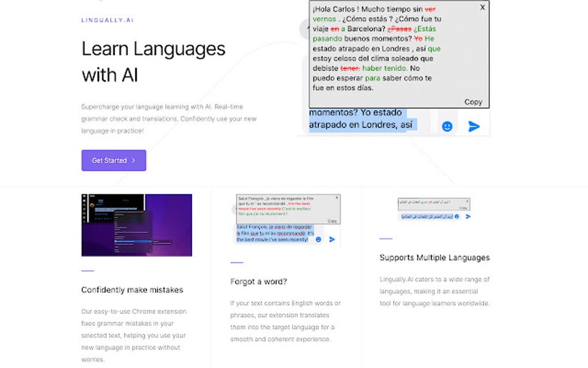Select the highlighted Spanish text in the input

pyautogui.click(x=363, y=118)
